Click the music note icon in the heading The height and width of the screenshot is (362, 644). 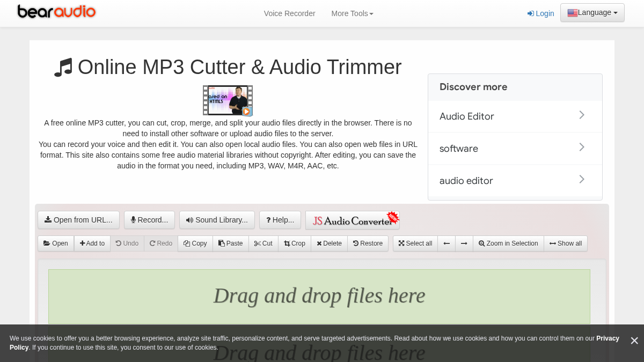tap(63, 68)
